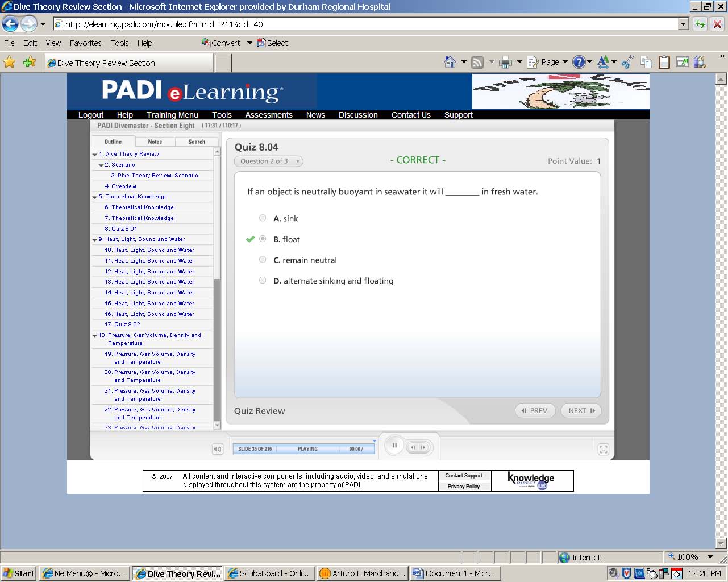
Task: Open the Question 2 of 3 dropdown
Action: click(x=268, y=161)
